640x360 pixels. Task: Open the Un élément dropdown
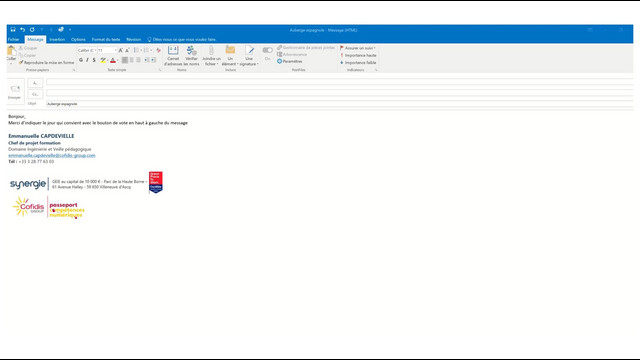click(x=230, y=56)
